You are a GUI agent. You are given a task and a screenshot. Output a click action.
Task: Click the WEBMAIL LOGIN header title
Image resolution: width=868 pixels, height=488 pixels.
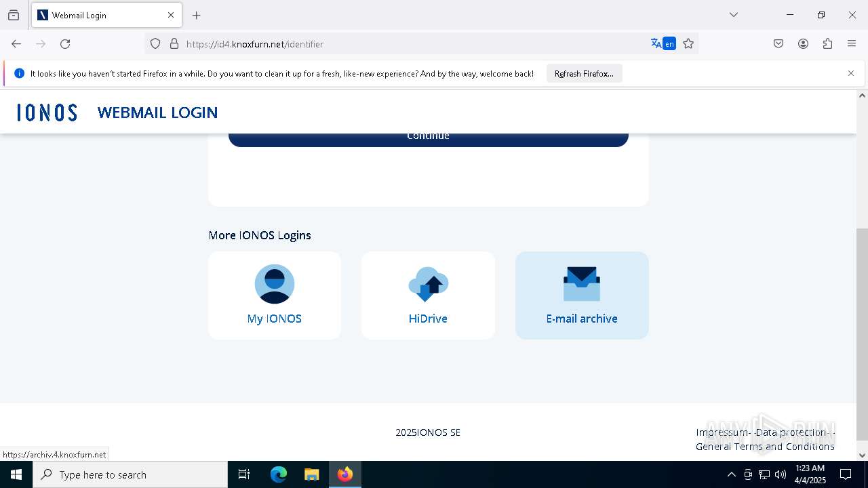pyautogui.click(x=157, y=113)
